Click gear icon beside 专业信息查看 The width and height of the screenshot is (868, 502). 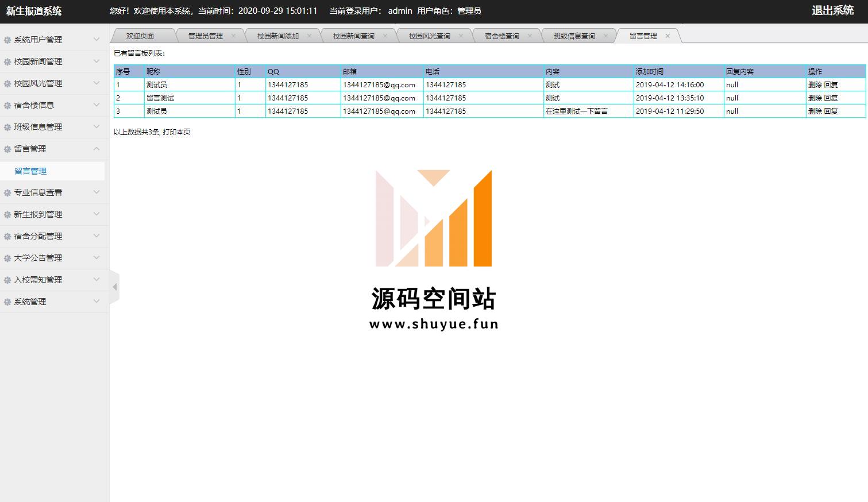7,192
